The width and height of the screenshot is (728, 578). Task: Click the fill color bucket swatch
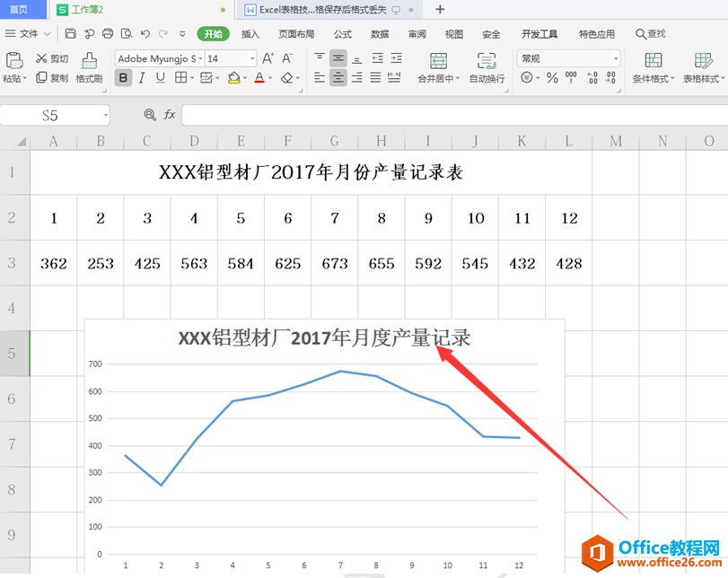(234, 77)
